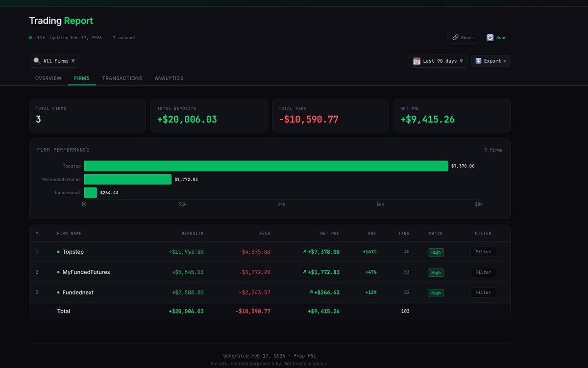Click the Sync refresh icon
The image size is (588, 368).
click(x=490, y=38)
